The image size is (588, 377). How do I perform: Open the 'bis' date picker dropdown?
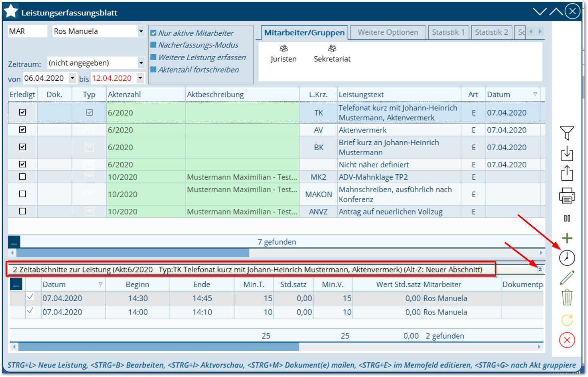[140, 78]
